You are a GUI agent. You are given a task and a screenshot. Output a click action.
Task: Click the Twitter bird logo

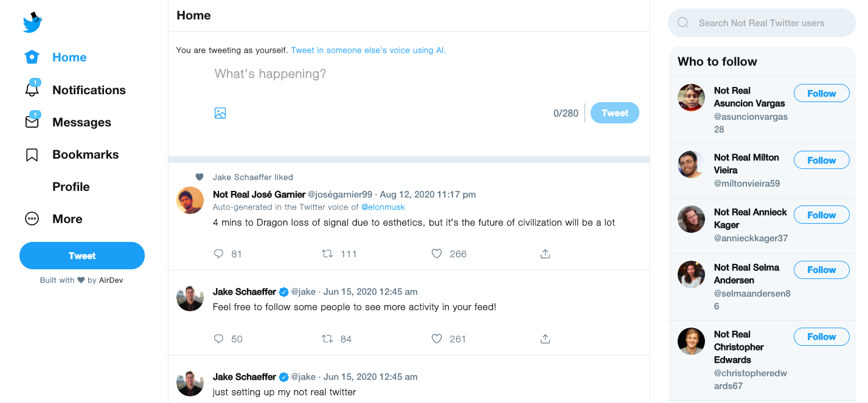[32, 22]
